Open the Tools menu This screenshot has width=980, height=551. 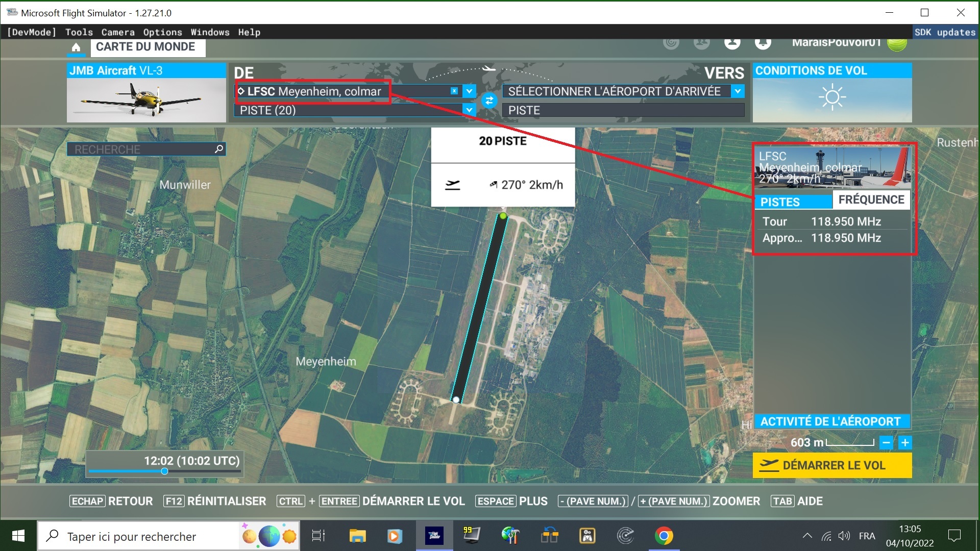[x=79, y=32]
